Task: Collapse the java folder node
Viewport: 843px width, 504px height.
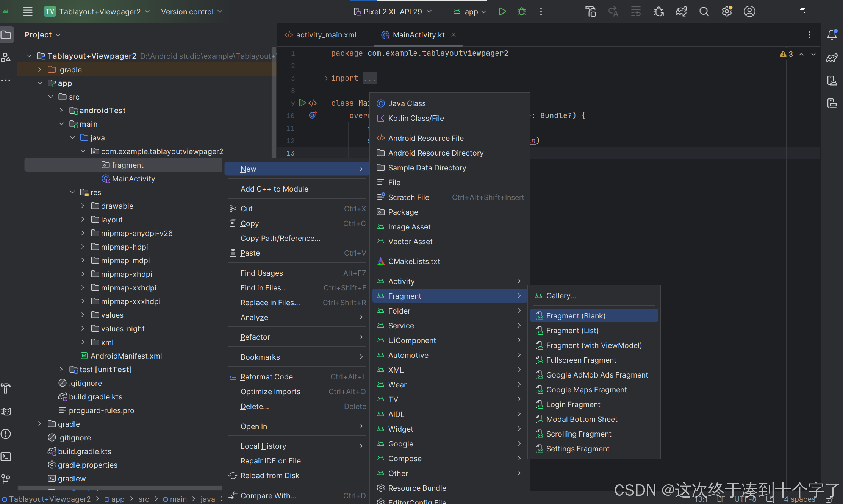Action: 72,138
